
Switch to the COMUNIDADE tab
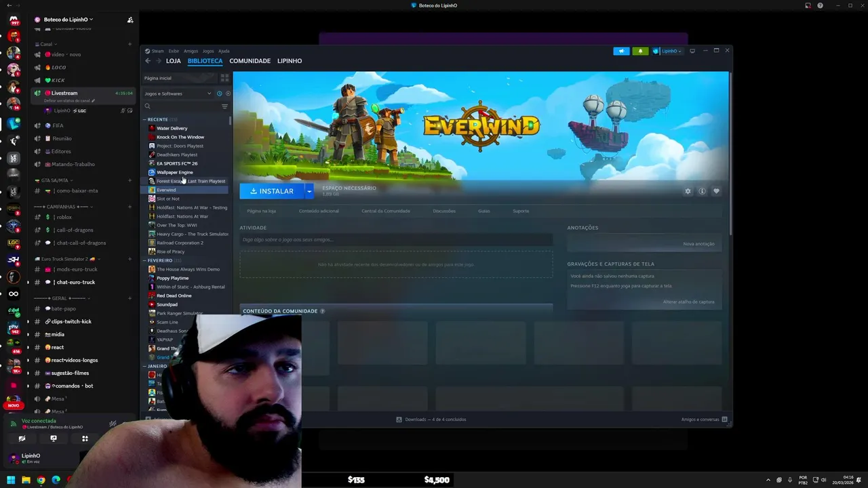click(250, 61)
